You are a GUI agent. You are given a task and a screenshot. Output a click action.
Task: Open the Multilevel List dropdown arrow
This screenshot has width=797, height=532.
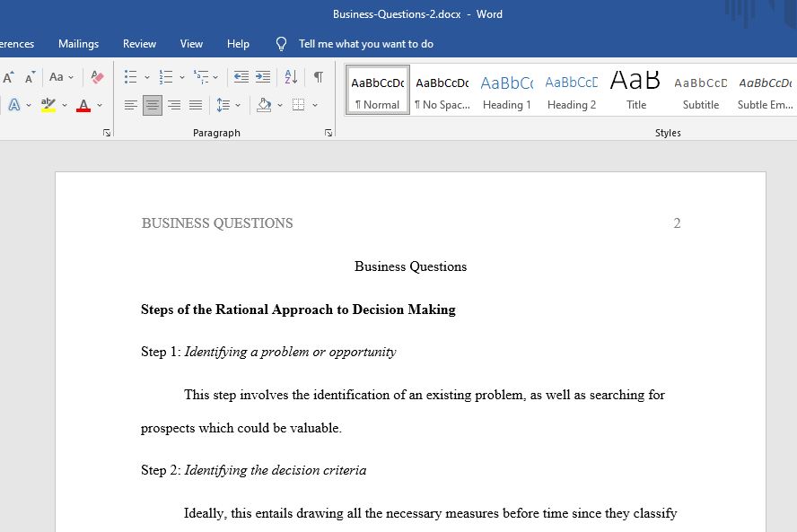point(215,78)
